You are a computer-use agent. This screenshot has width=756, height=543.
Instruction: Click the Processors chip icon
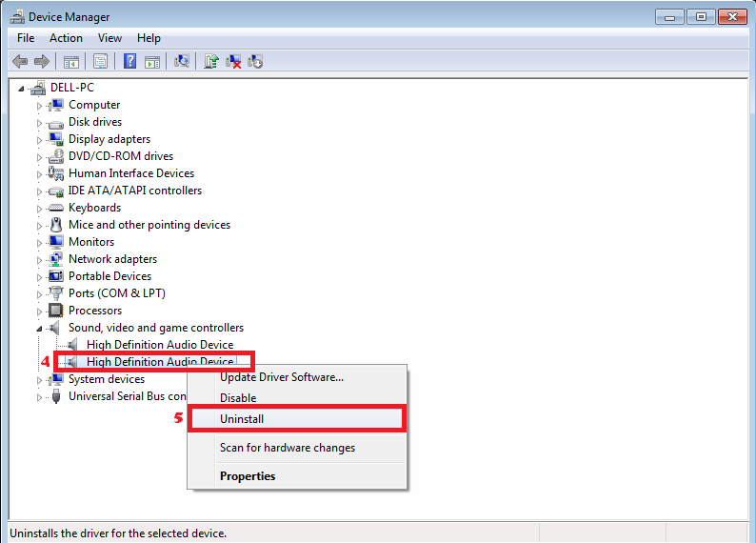(56, 310)
